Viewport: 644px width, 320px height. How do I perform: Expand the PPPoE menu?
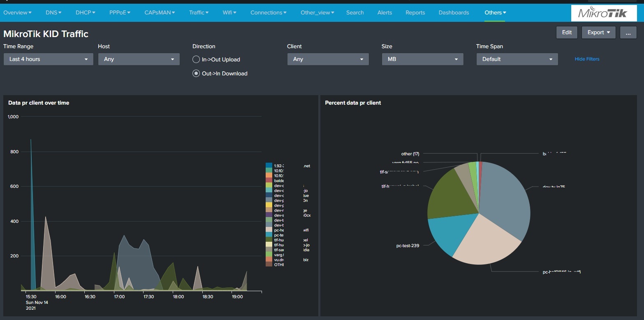click(x=120, y=12)
